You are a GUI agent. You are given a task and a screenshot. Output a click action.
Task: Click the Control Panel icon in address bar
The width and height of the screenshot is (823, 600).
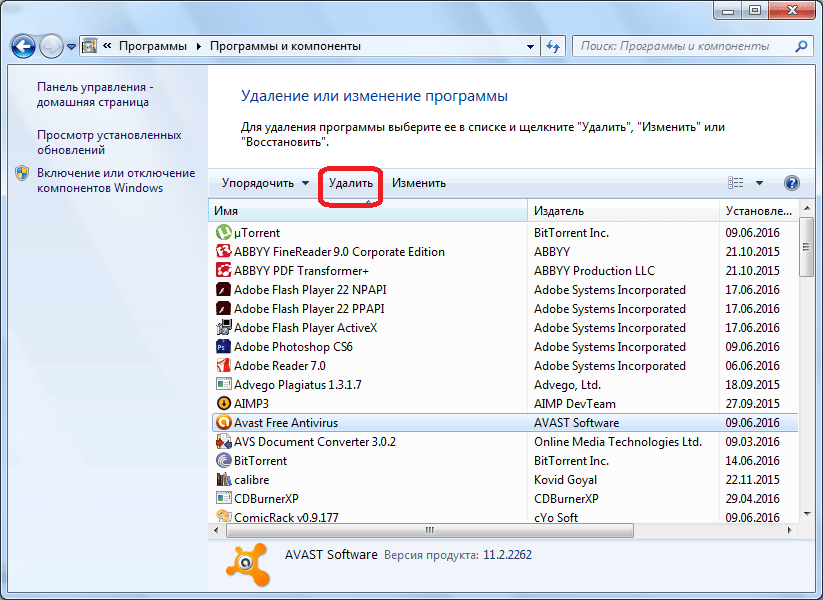click(90, 46)
